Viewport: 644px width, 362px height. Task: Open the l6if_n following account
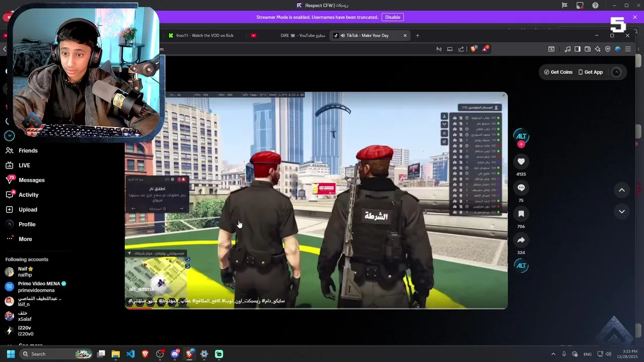(33, 301)
